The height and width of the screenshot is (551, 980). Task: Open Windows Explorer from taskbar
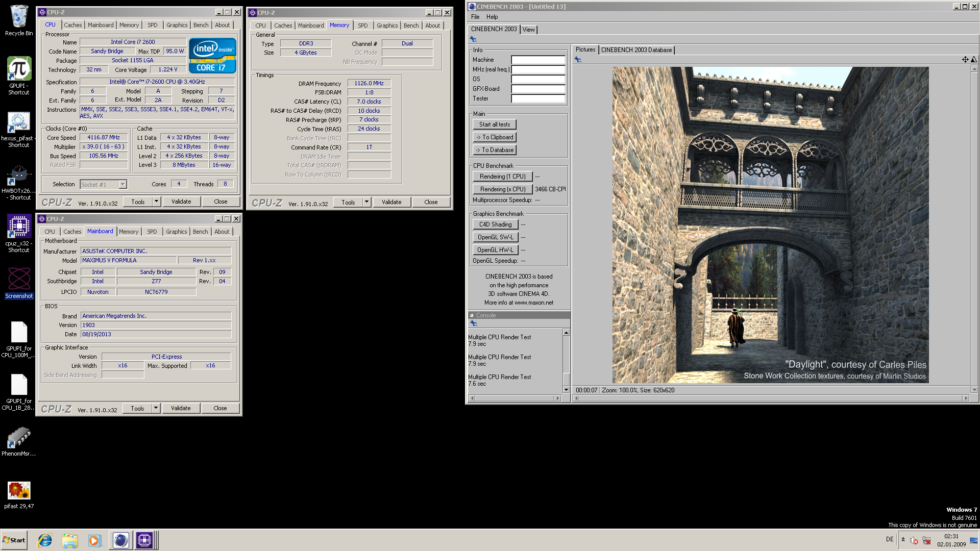70,540
